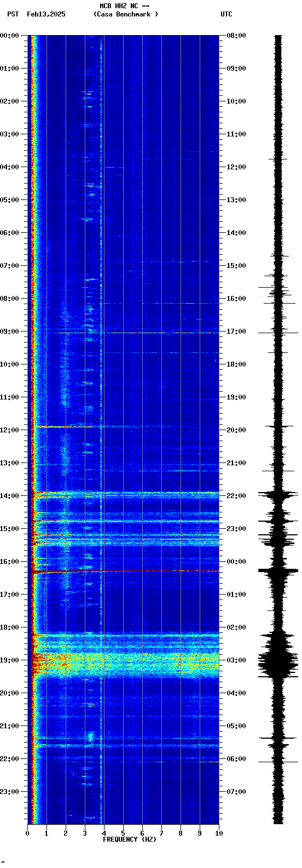Click the UTC time label 22:00

point(236,496)
